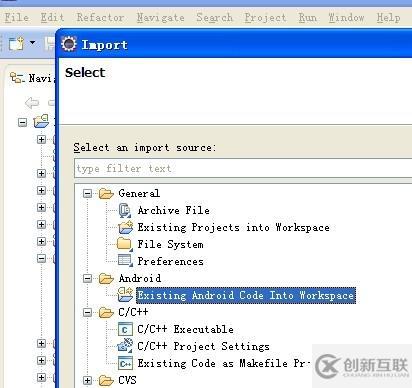
Task: Click the Android folder icon
Action: pos(106,278)
